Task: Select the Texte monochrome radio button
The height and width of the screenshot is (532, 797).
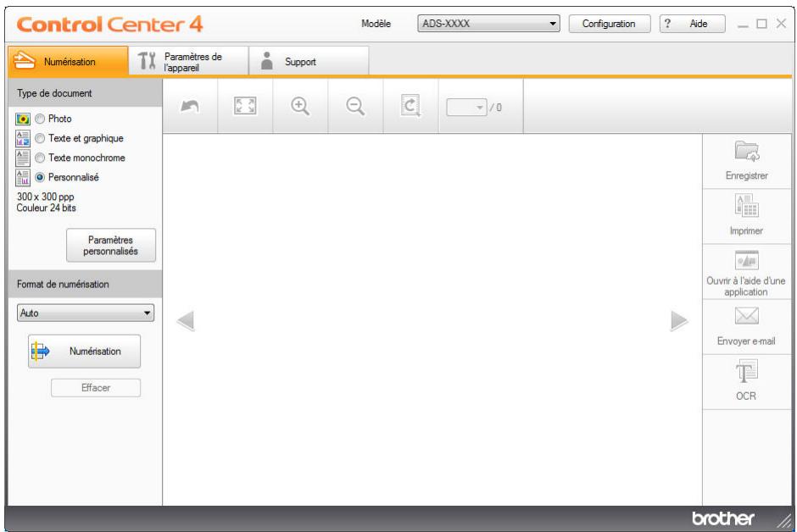Action: [40, 158]
